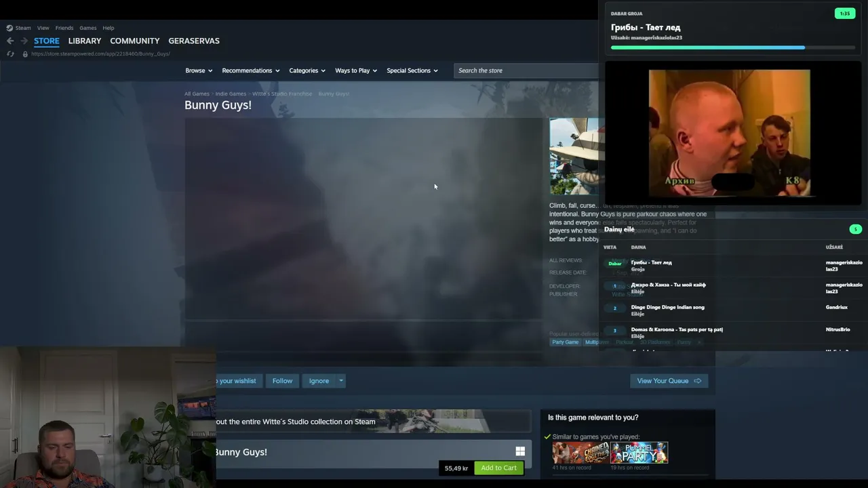Click the padlock icon beside the URL
868x488 pixels.
(25, 54)
